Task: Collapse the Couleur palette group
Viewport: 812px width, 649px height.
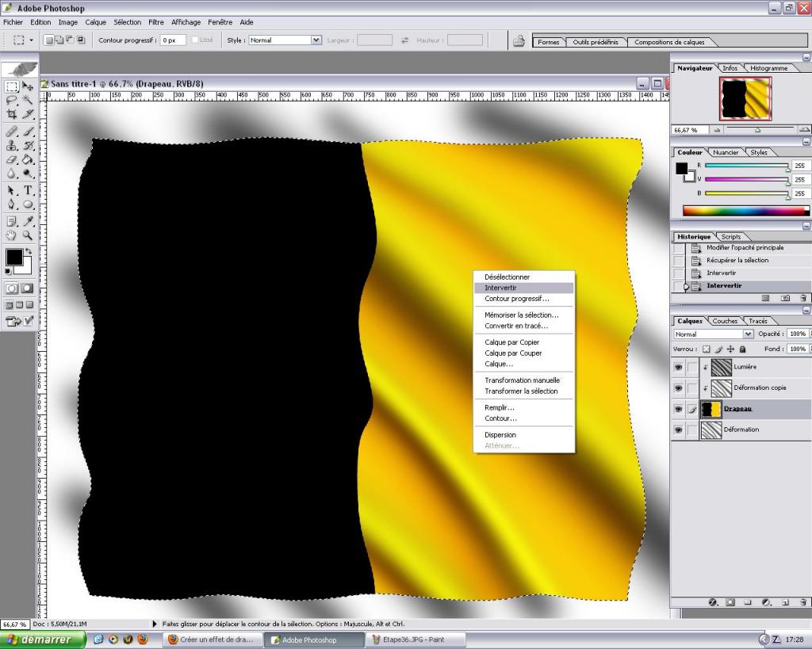Action: click(806, 141)
